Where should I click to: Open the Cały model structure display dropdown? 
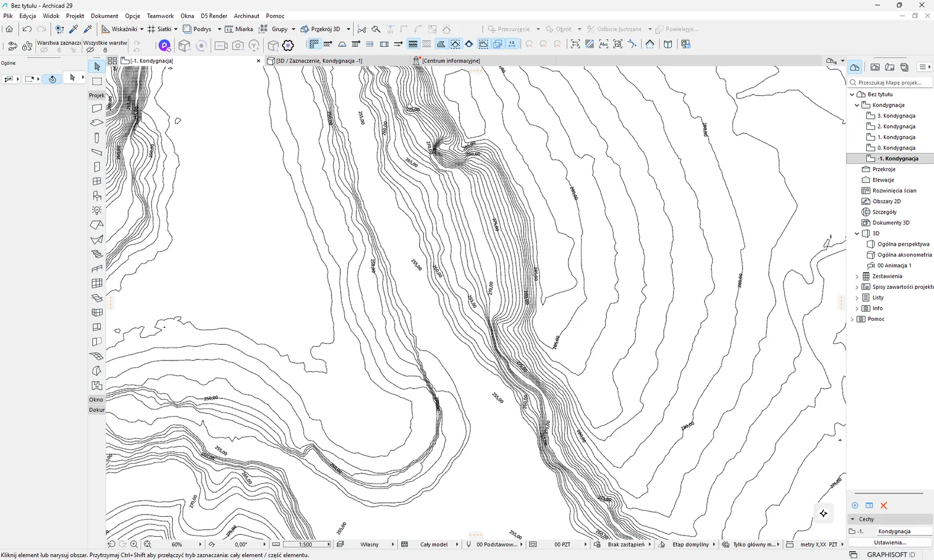coord(434,544)
